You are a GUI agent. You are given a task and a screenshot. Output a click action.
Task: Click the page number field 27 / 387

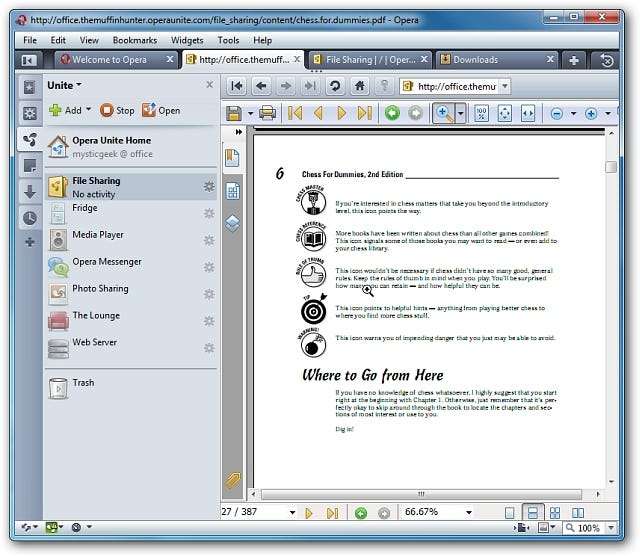click(x=250, y=513)
